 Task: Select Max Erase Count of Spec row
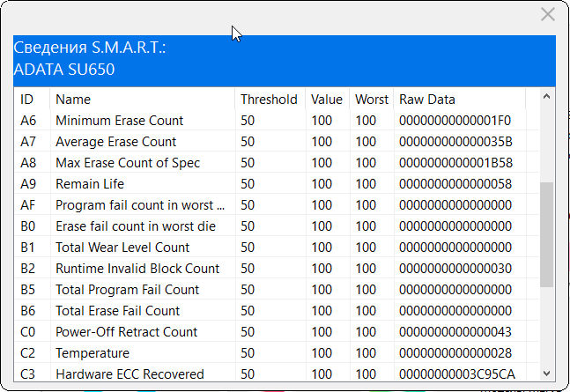point(277,163)
